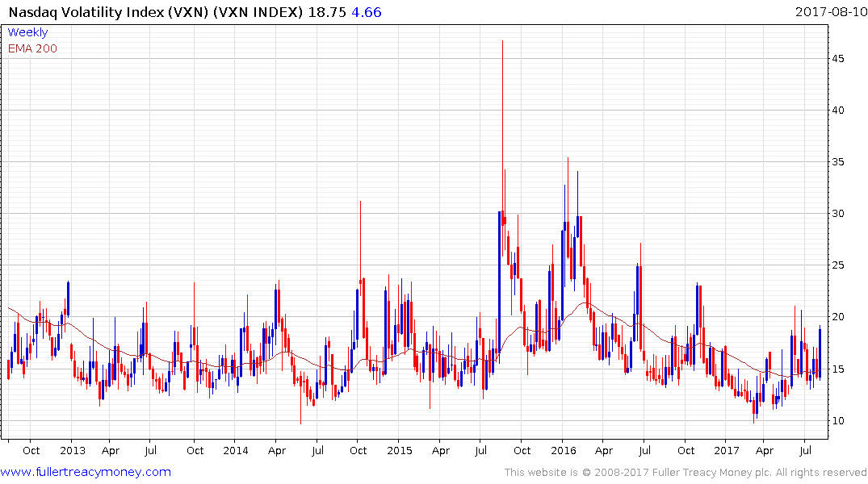Click the 30 y-axis label

[837, 214]
